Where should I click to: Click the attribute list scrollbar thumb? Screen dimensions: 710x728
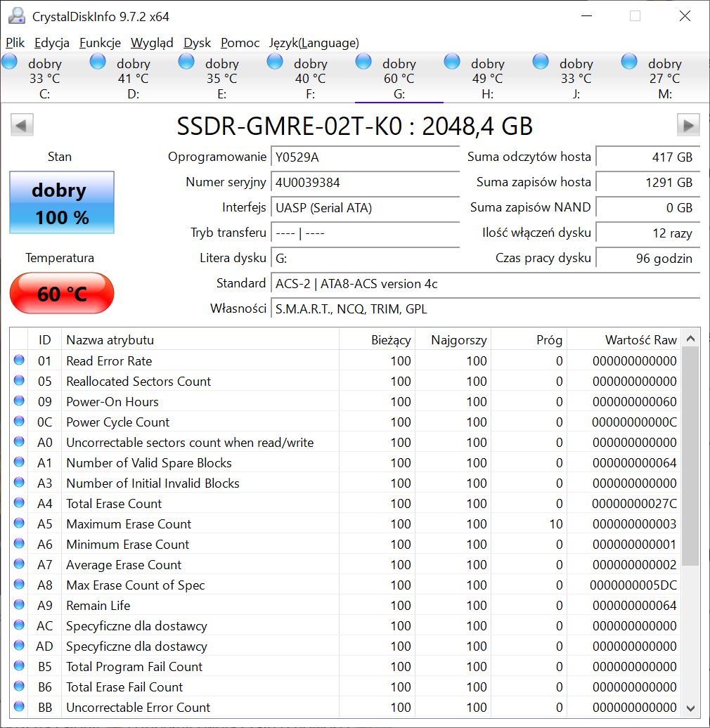click(690, 457)
